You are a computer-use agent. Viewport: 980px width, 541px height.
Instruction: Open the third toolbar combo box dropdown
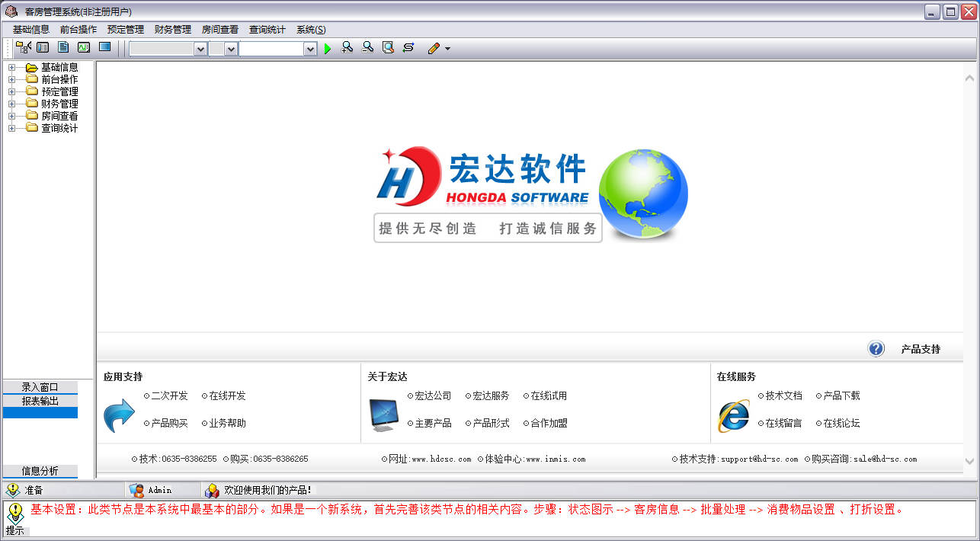[310, 49]
